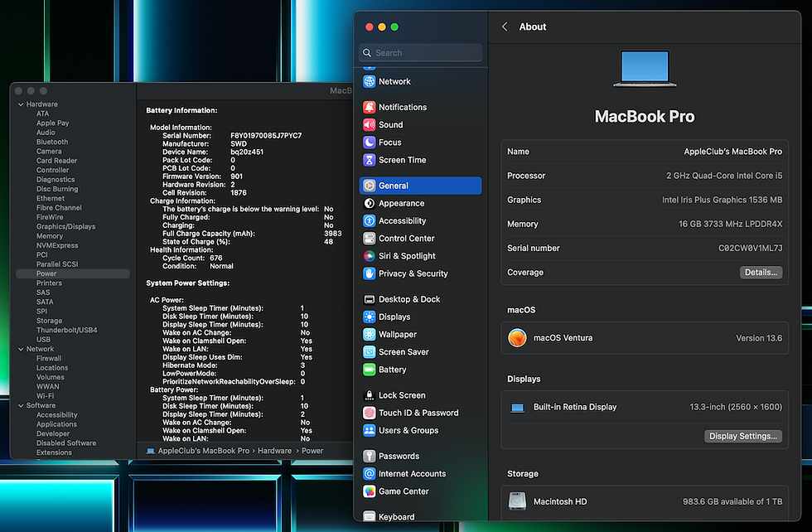Open Passwords settings

click(x=420, y=457)
